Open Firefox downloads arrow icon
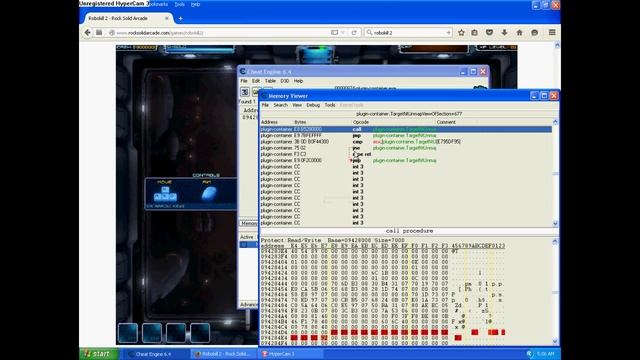640x360 pixels. [504, 32]
